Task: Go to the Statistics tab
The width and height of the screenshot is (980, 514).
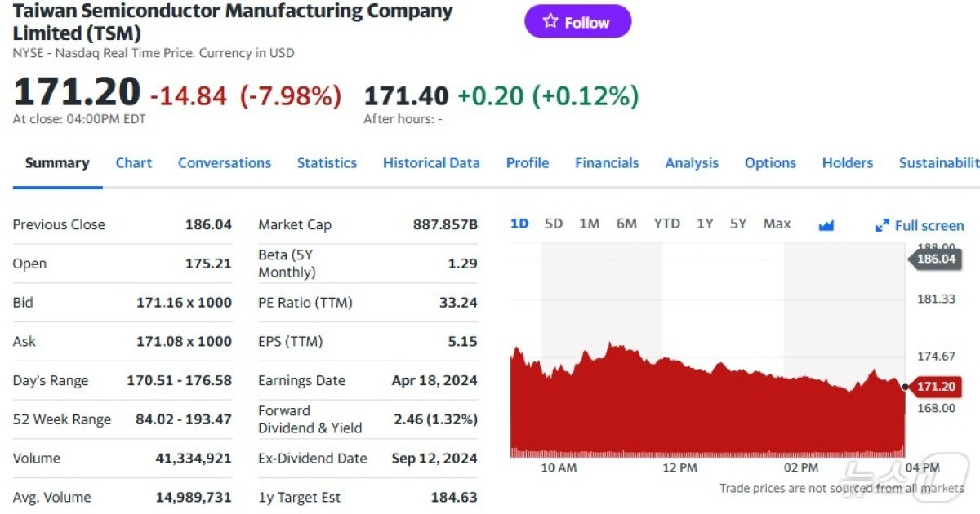Action: (327, 163)
